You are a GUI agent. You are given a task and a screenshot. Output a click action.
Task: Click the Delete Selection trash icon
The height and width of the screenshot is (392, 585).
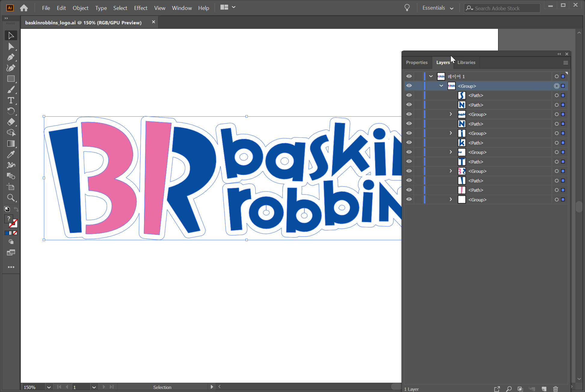tap(556, 389)
